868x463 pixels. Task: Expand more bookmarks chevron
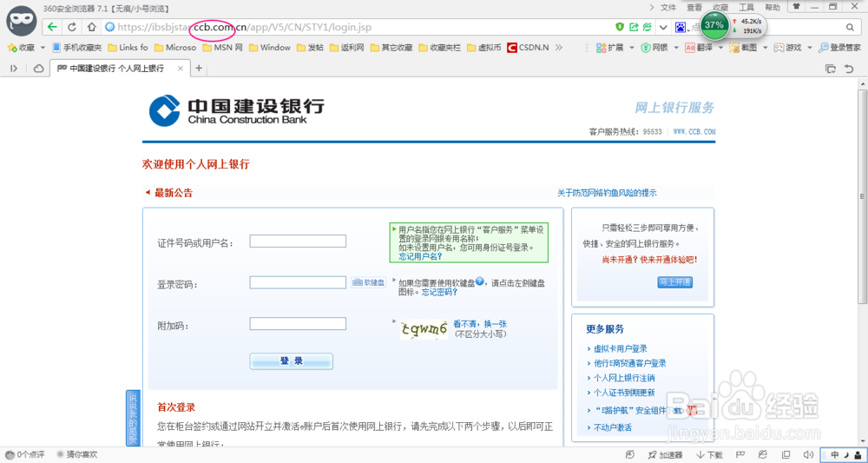[x=558, y=48]
